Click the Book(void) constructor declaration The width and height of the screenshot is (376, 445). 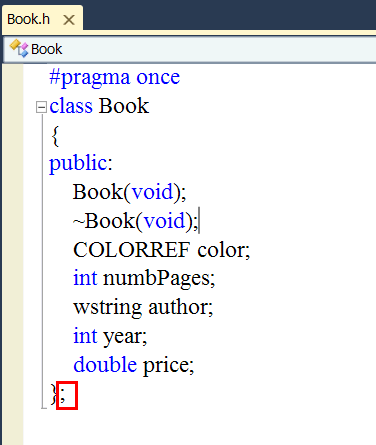[x=130, y=192]
